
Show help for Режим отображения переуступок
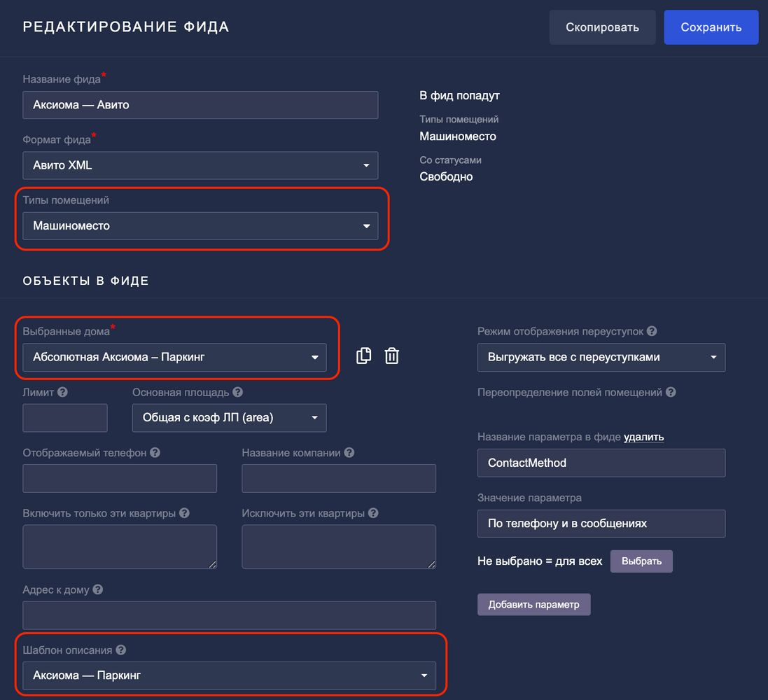coord(651,331)
